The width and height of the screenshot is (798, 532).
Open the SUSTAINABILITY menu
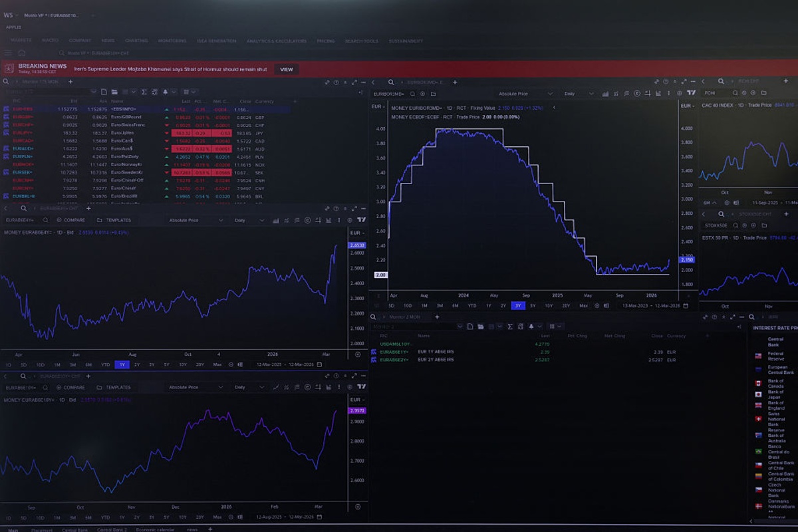tap(406, 41)
